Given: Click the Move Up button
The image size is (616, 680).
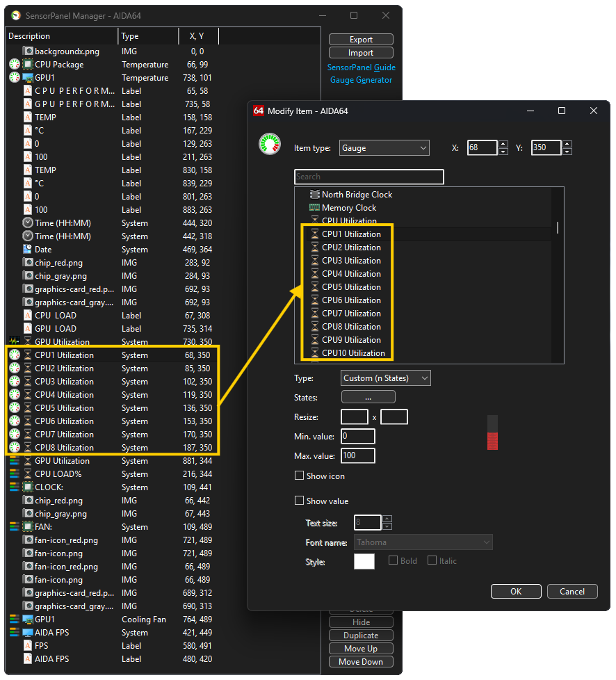Looking at the screenshot, I should 361,648.
